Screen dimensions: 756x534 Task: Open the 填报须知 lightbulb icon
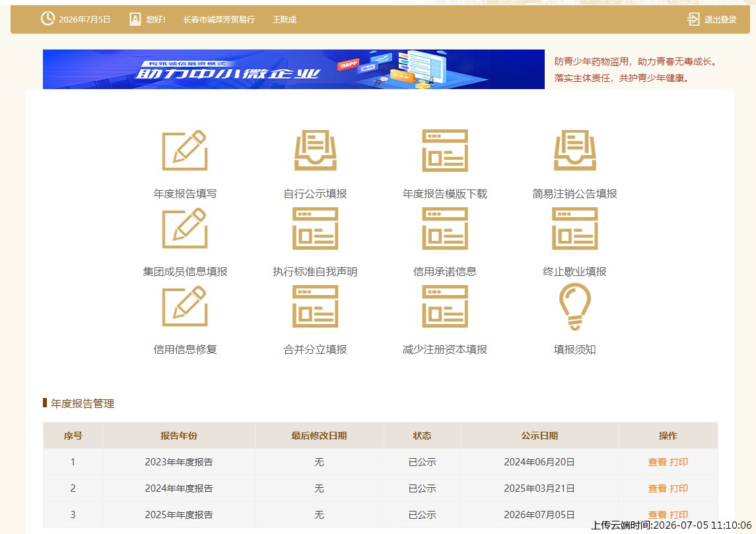pos(574,306)
